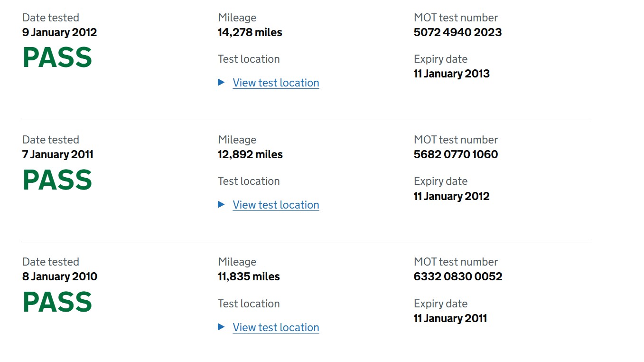Click the date tested 9 January 2012
Viewport: 644px width, 362px height.
[59, 32]
